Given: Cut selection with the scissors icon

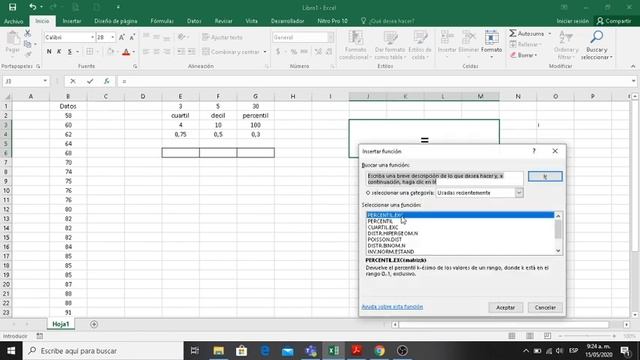Looking at the screenshot, I should tap(27, 33).
